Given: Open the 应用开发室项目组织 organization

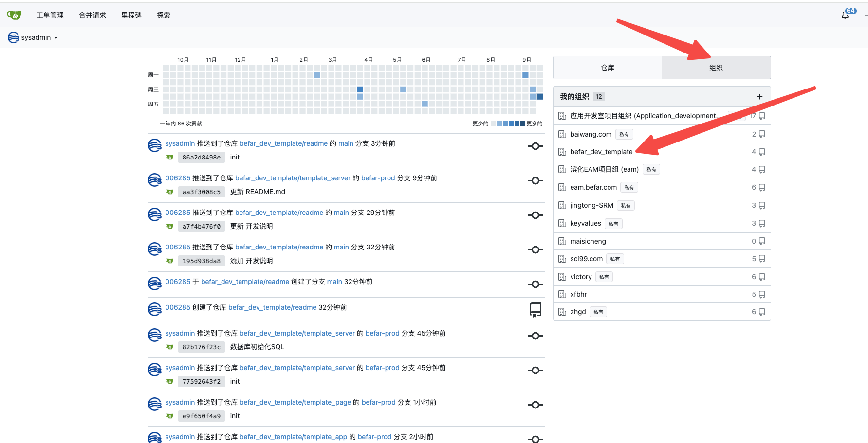Looking at the screenshot, I should coord(645,116).
